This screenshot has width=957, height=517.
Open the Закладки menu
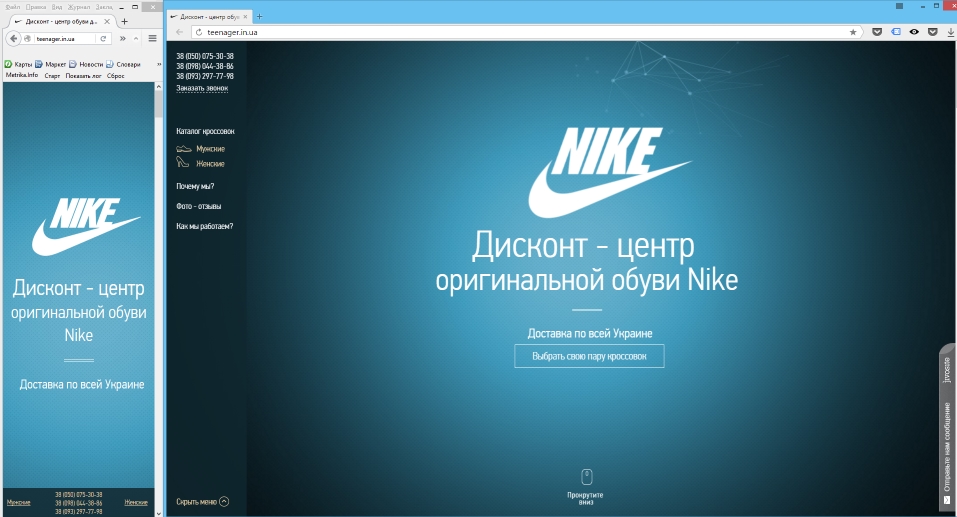(x=104, y=7)
